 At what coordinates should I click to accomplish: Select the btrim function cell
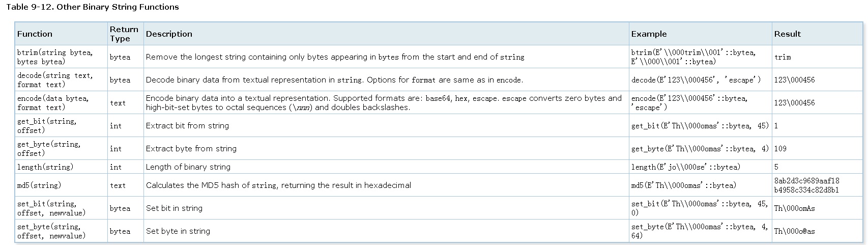click(x=55, y=57)
